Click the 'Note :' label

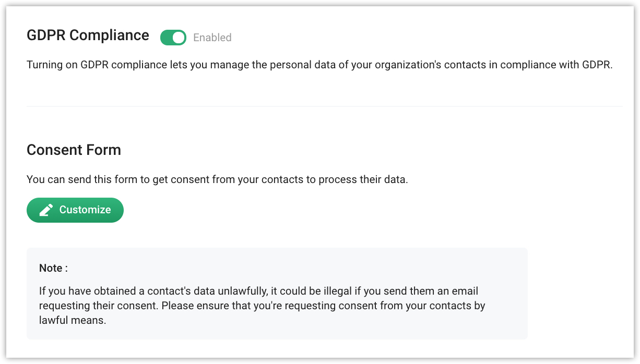(53, 268)
